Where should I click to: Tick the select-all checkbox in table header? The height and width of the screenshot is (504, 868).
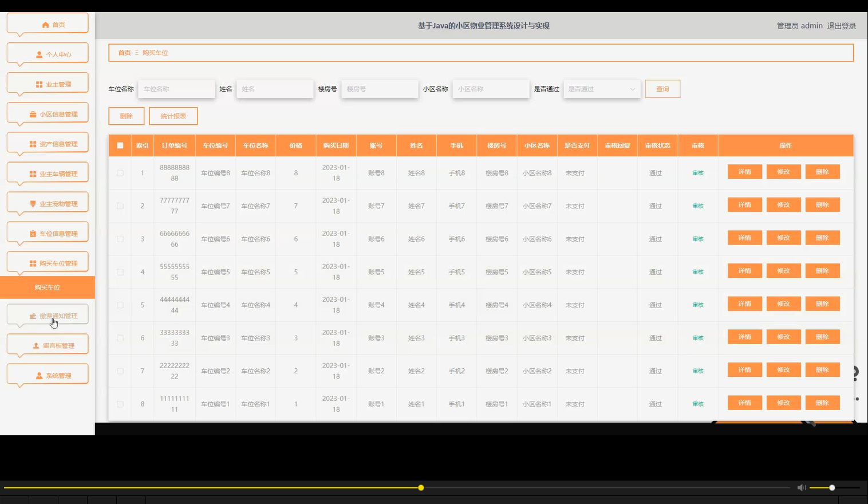point(120,145)
